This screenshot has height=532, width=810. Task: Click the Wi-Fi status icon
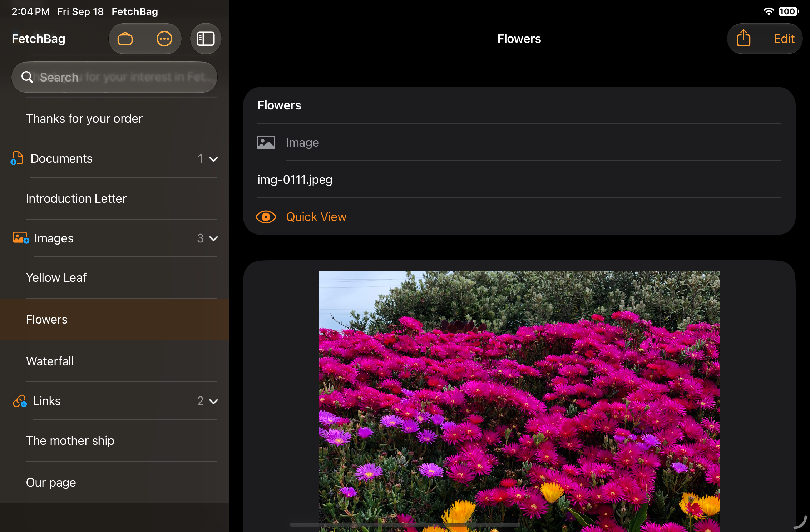[769, 11]
